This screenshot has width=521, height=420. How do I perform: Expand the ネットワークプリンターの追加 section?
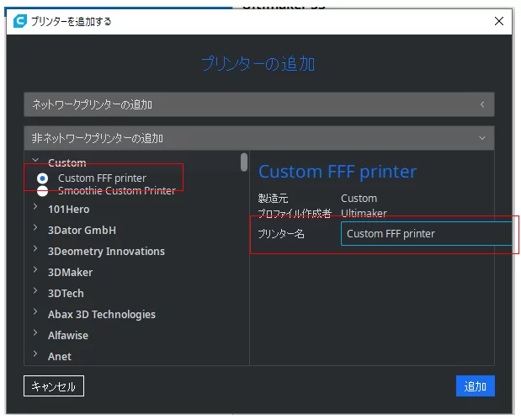[x=259, y=104]
